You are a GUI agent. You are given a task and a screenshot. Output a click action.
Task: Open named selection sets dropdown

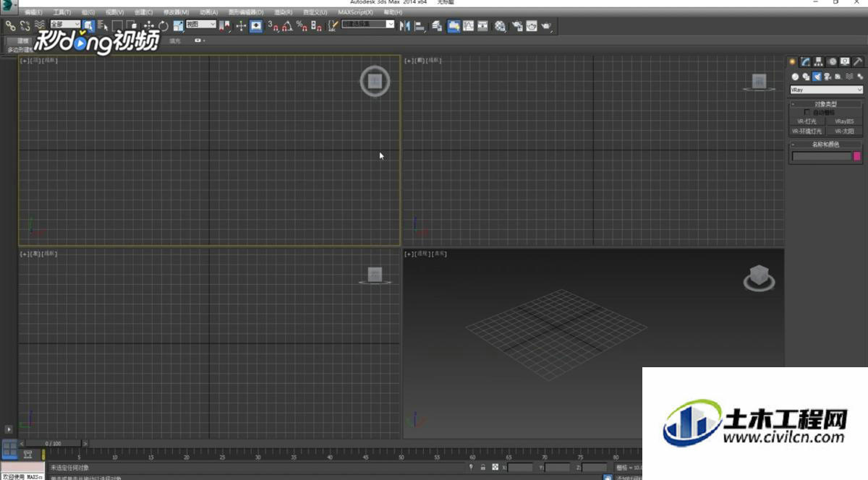tap(368, 25)
